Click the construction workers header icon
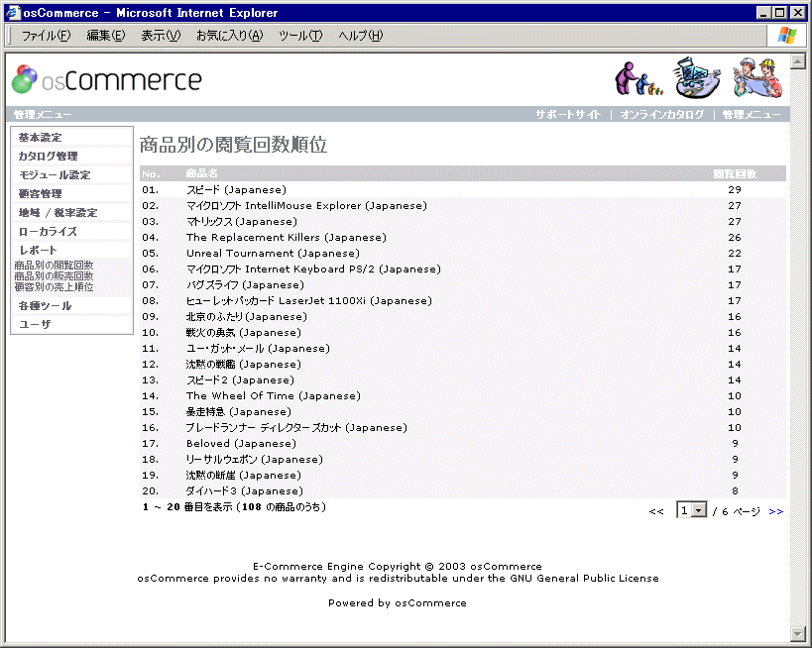The width and height of the screenshot is (812, 648). (x=757, y=77)
